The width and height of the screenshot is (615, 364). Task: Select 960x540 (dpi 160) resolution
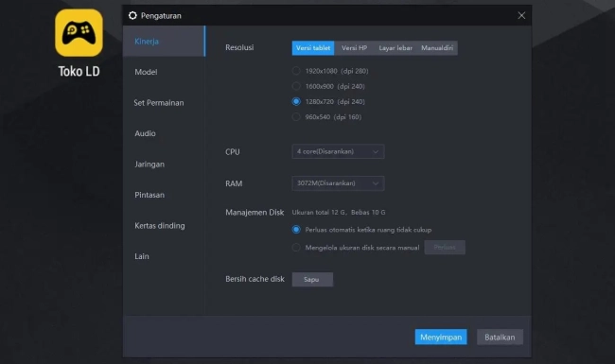click(x=296, y=116)
